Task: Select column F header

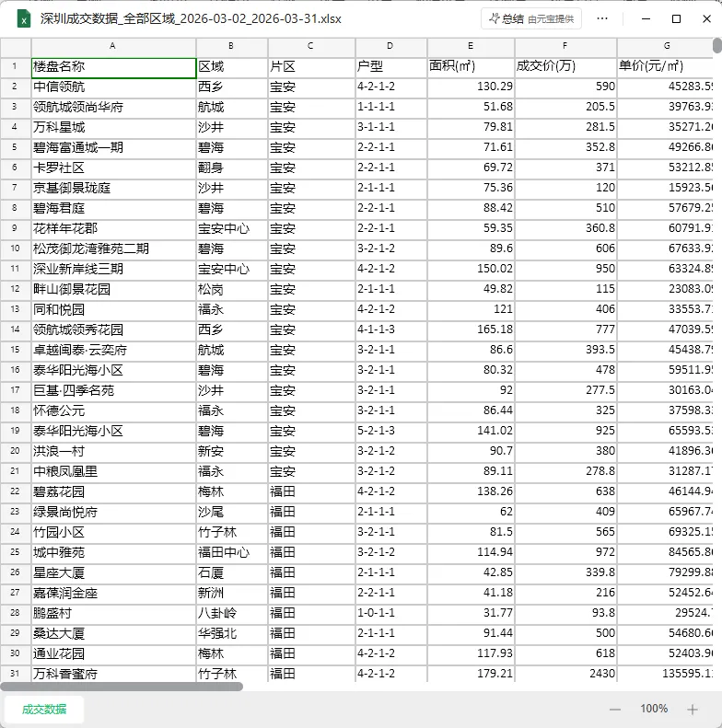Action: click(x=565, y=46)
